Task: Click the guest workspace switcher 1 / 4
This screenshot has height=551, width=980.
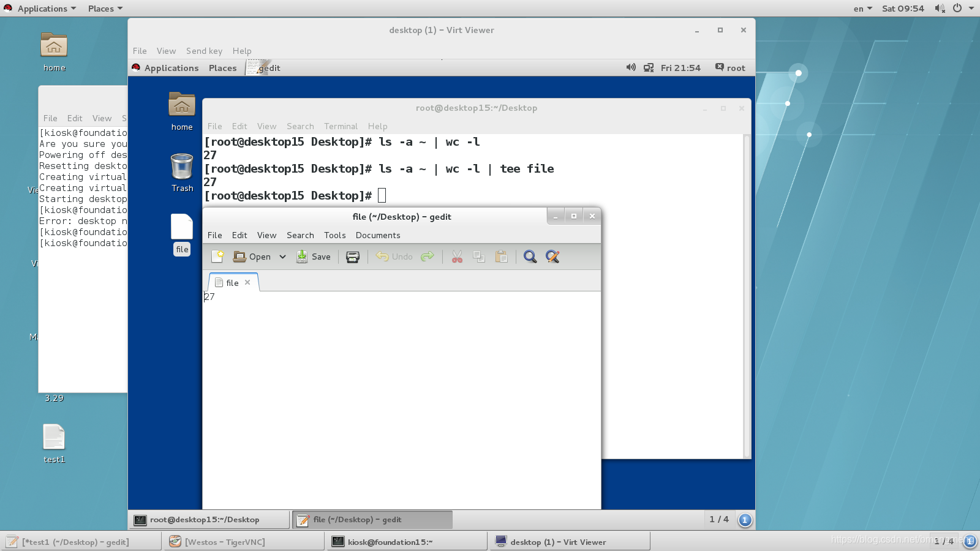Action: point(719,519)
